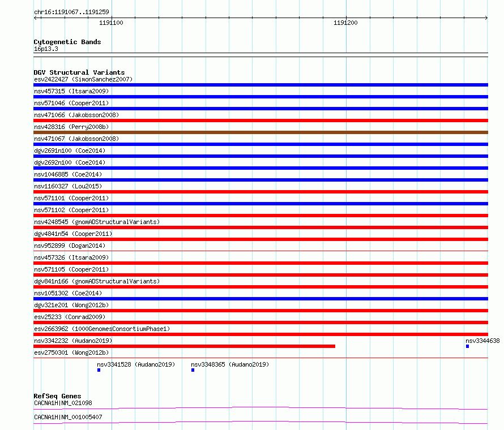Open the nsv571046 (Cooper2011) variant label
Screen dimensions: 504x430
[71, 103]
